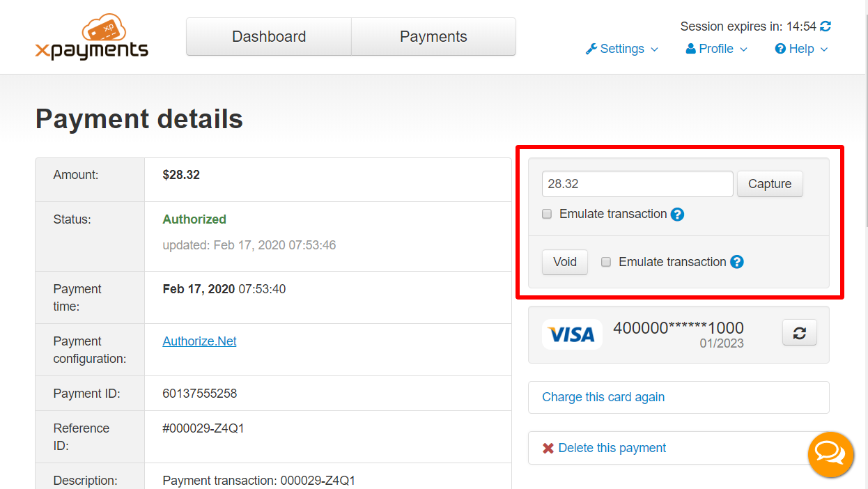The width and height of the screenshot is (868, 489).
Task: Select the card expiry 01/2023
Action: point(722,343)
